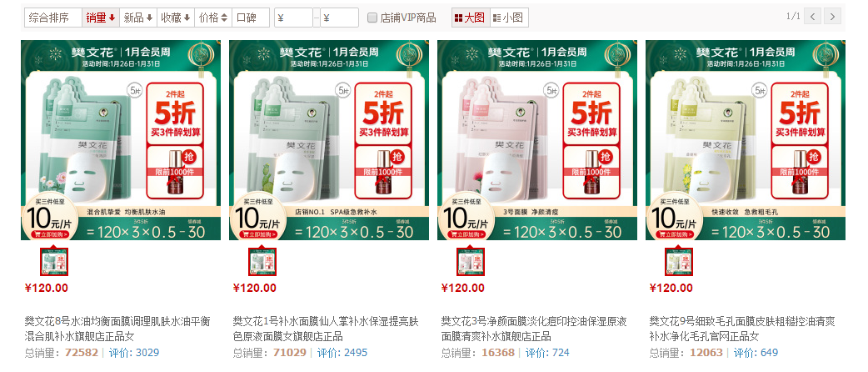This screenshot has height=372, width=868.
Task: Switch to 大图 large grid view
Action: (471, 18)
